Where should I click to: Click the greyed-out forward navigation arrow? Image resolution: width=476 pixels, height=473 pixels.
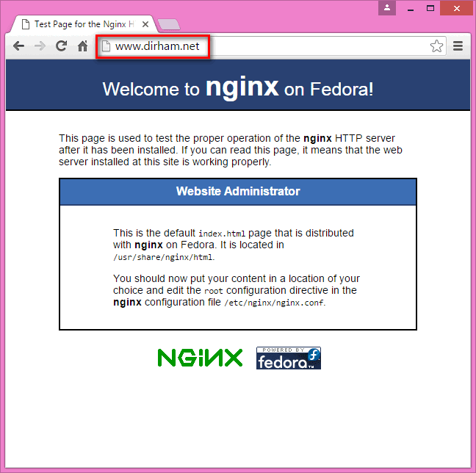click(x=40, y=46)
